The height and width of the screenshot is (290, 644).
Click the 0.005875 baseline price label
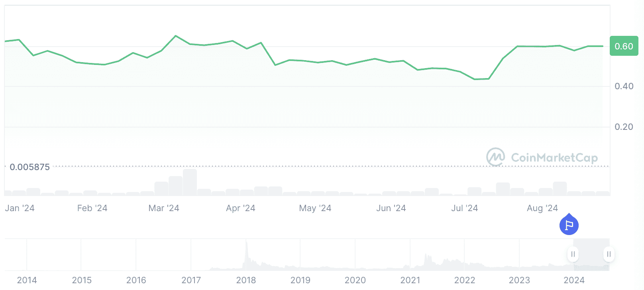point(29,167)
